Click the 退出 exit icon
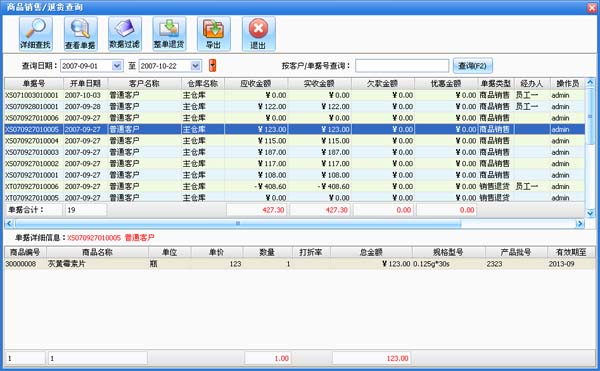Screen dimensions: 600x371 (258, 34)
